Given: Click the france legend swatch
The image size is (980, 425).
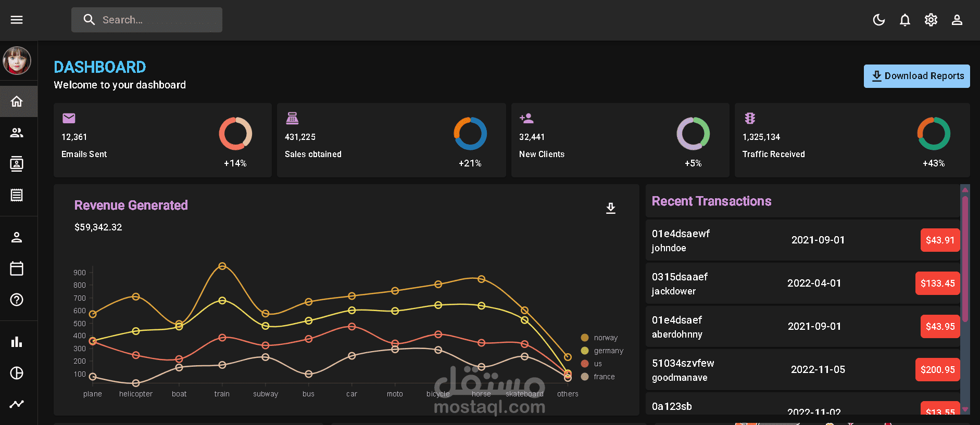Looking at the screenshot, I should coord(585,377).
